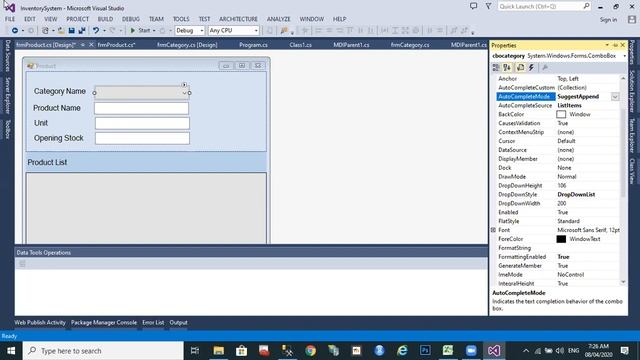Switch to the Program.cs tab
The image size is (640, 360).
pos(253,45)
